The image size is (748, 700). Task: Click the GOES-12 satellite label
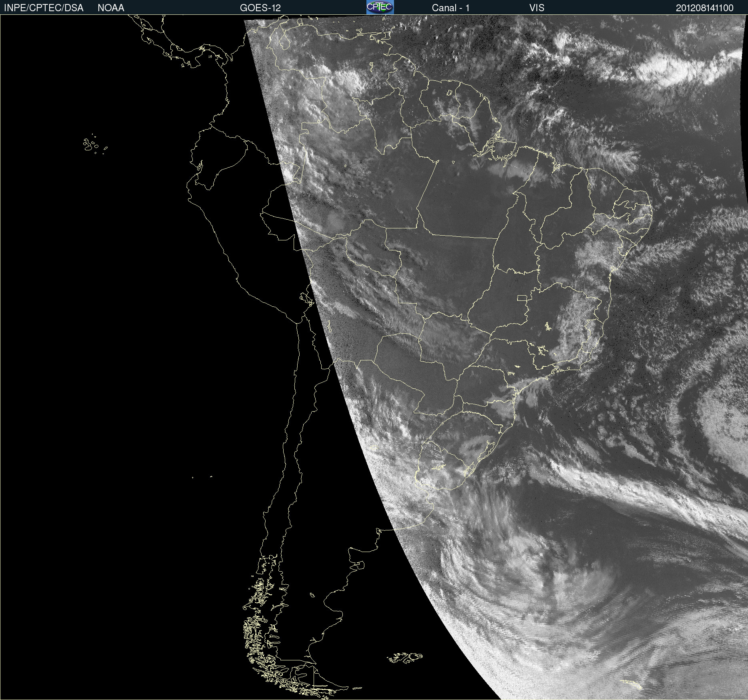[260, 8]
